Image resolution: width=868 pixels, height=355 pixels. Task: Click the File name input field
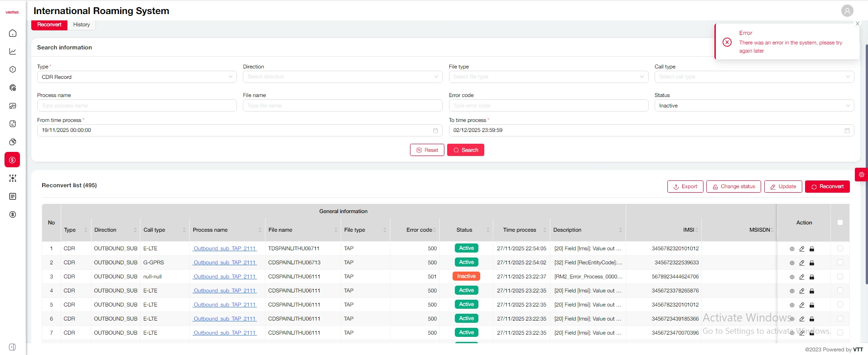(x=342, y=106)
